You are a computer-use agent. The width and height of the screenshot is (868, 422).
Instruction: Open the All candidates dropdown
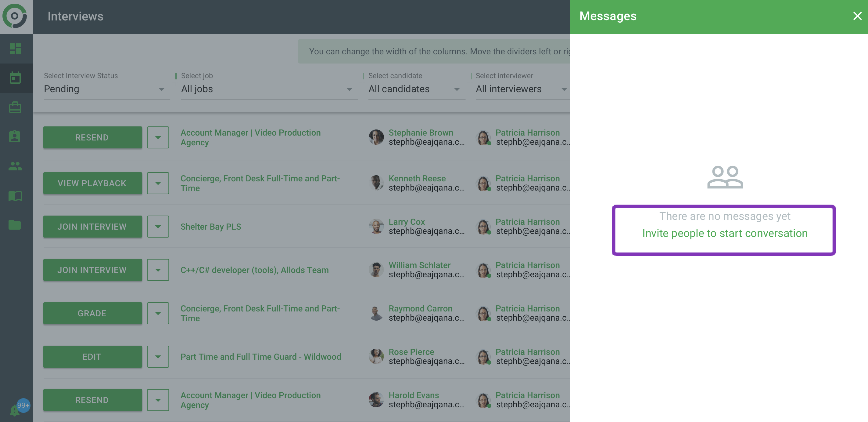click(x=416, y=89)
